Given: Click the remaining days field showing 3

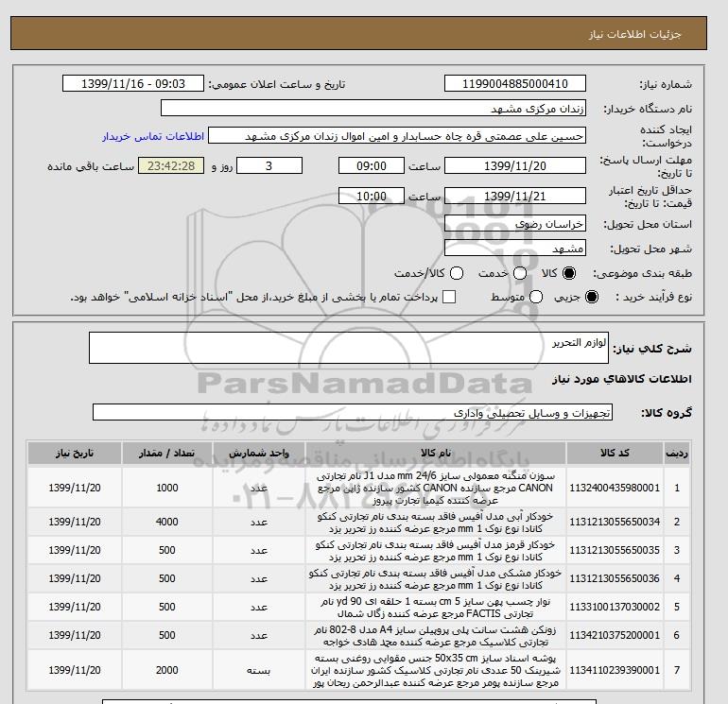Looking at the screenshot, I should (269, 165).
